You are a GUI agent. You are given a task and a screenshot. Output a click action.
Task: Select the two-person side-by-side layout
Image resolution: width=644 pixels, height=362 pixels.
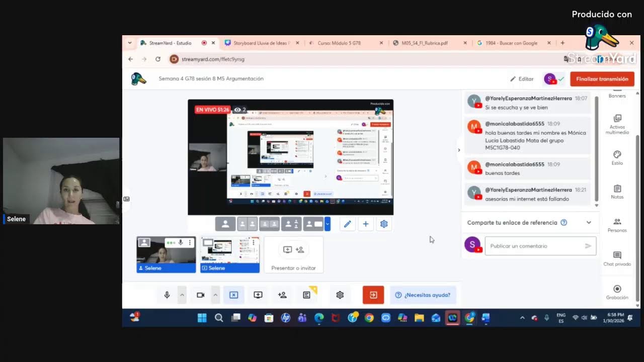pos(248,224)
